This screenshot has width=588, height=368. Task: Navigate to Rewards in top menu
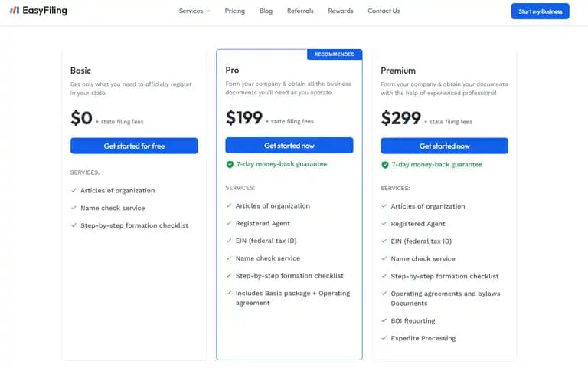coord(341,11)
